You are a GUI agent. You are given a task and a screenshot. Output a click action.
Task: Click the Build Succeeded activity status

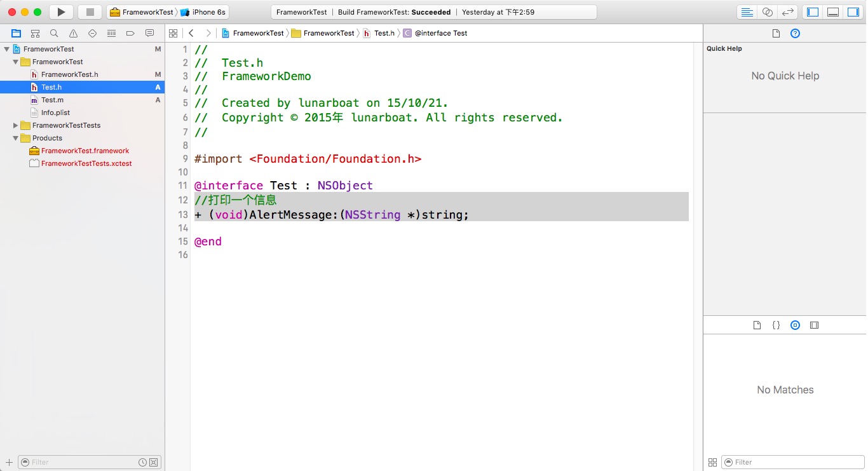click(x=434, y=12)
